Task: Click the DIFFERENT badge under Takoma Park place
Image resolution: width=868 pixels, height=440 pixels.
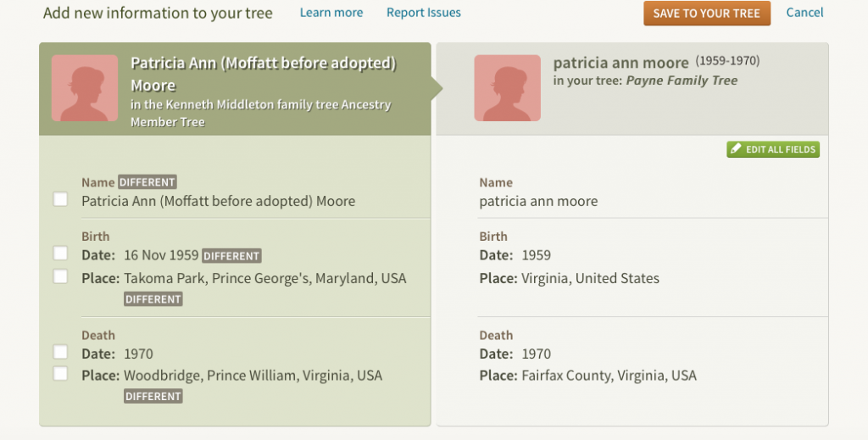Action: [153, 299]
